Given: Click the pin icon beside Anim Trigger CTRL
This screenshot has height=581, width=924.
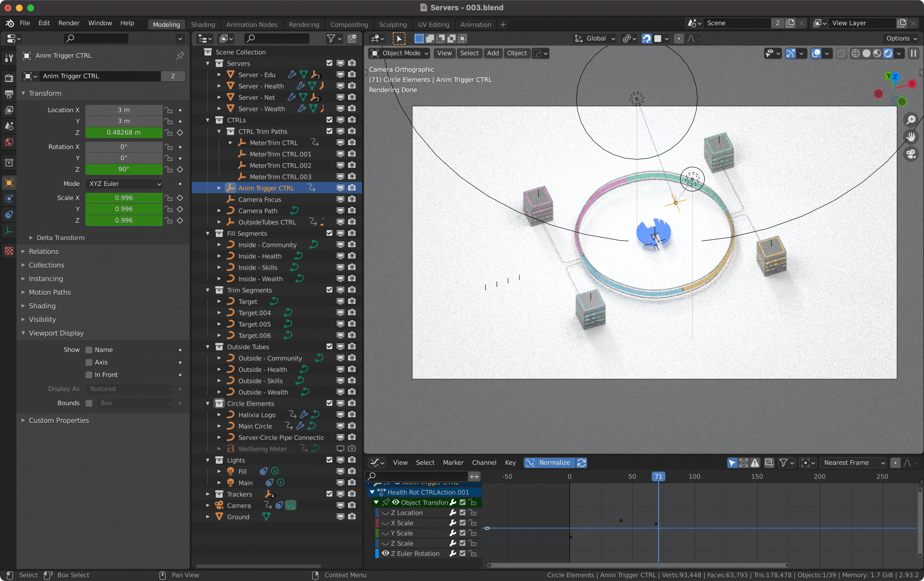Looking at the screenshot, I should (x=180, y=56).
